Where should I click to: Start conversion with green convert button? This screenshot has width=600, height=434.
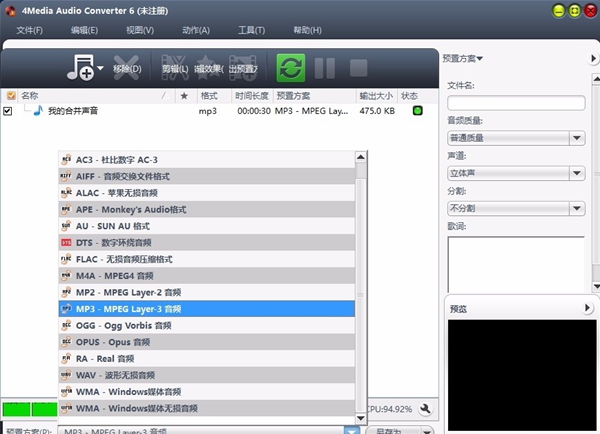point(291,68)
